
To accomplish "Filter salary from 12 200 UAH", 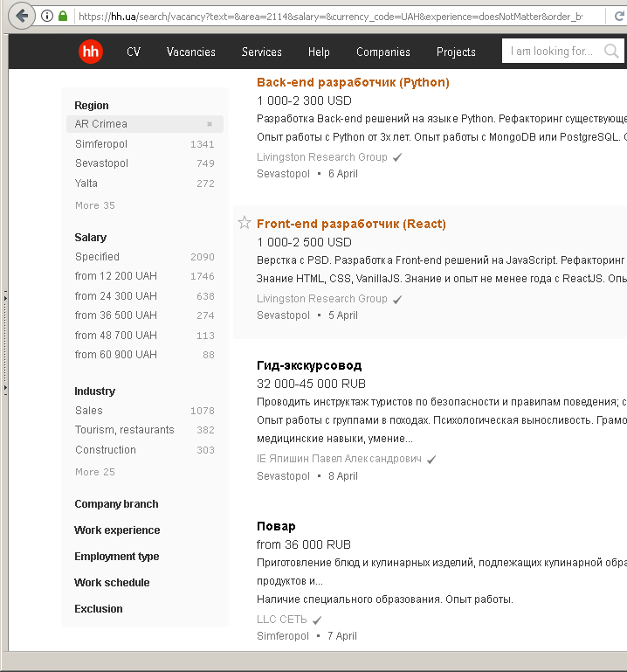I will pyautogui.click(x=115, y=275).
